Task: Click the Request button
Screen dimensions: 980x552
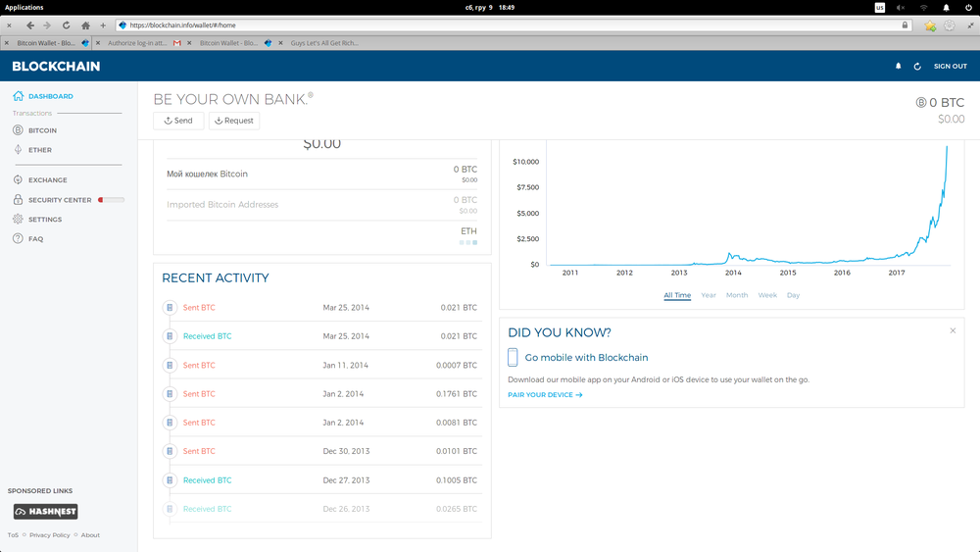Action: coord(234,121)
